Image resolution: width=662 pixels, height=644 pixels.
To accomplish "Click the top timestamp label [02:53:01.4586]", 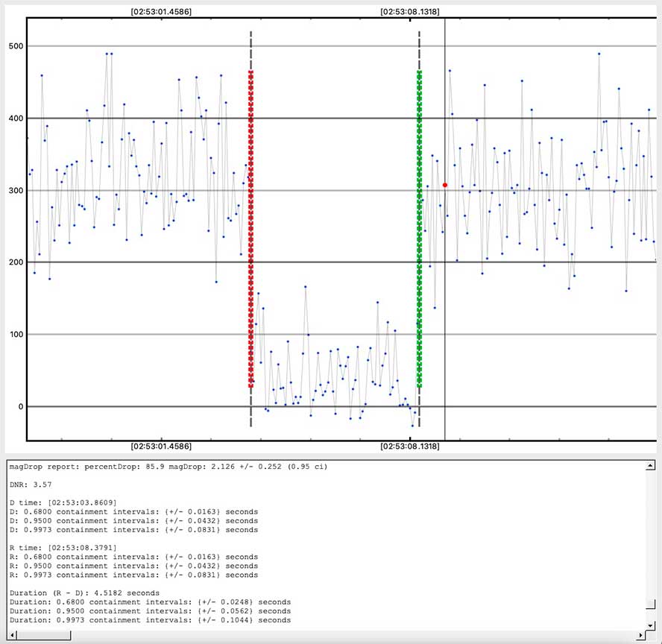I will coord(161,12).
